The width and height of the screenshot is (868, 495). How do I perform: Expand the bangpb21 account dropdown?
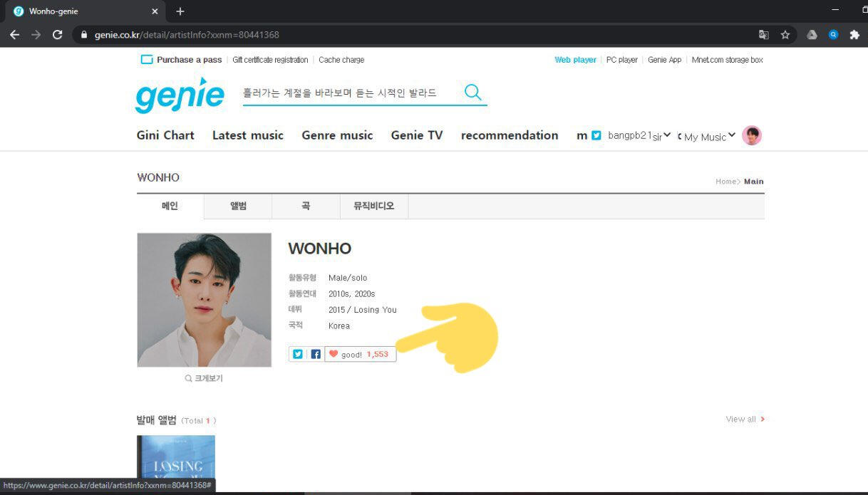pyautogui.click(x=639, y=135)
